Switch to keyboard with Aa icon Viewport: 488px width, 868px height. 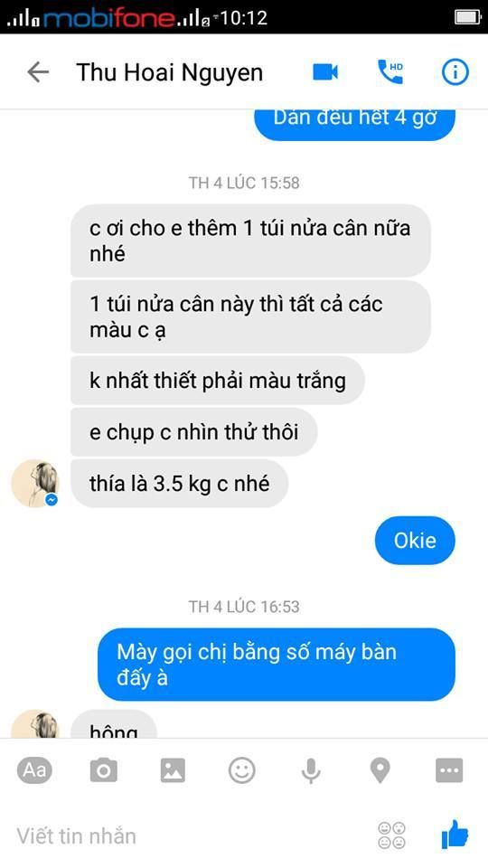[x=34, y=770]
